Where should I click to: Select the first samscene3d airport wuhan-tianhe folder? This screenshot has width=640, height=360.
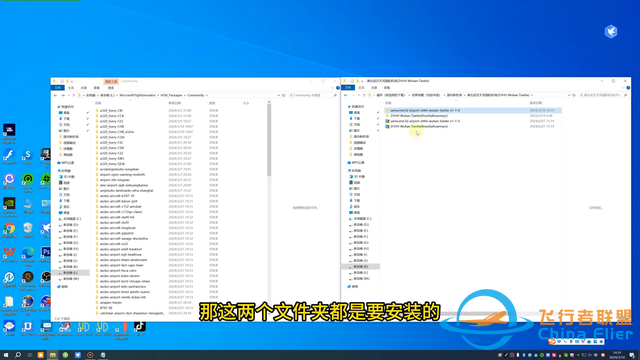tap(425, 110)
